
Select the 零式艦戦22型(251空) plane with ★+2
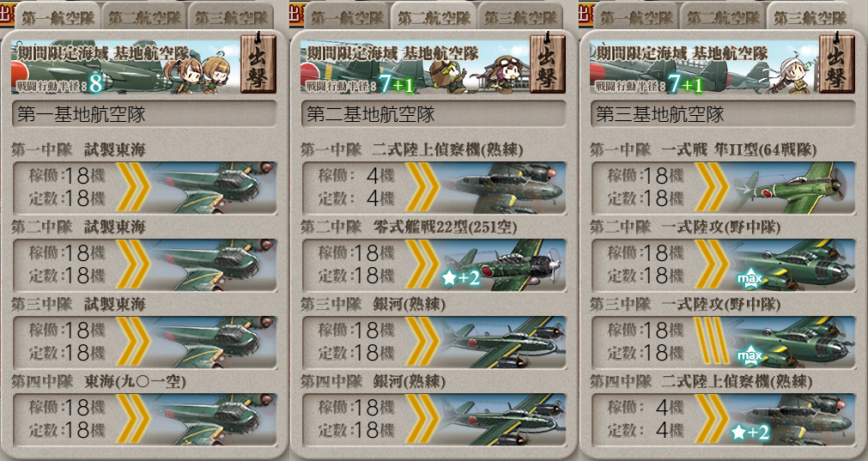tap(501, 264)
